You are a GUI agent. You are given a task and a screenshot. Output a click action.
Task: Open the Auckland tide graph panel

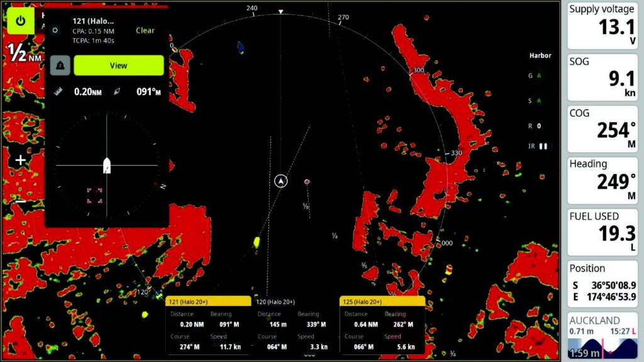click(x=602, y=336)
